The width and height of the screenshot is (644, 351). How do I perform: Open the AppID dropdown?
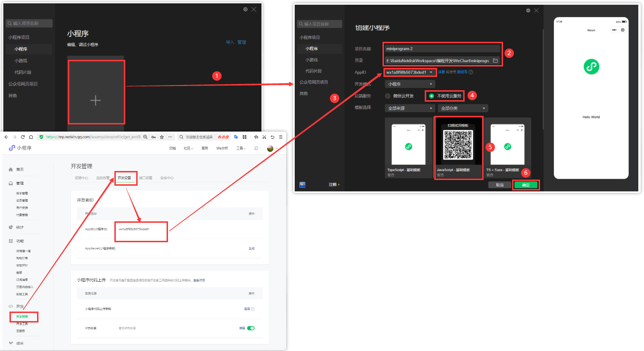[x=410, y=72]
